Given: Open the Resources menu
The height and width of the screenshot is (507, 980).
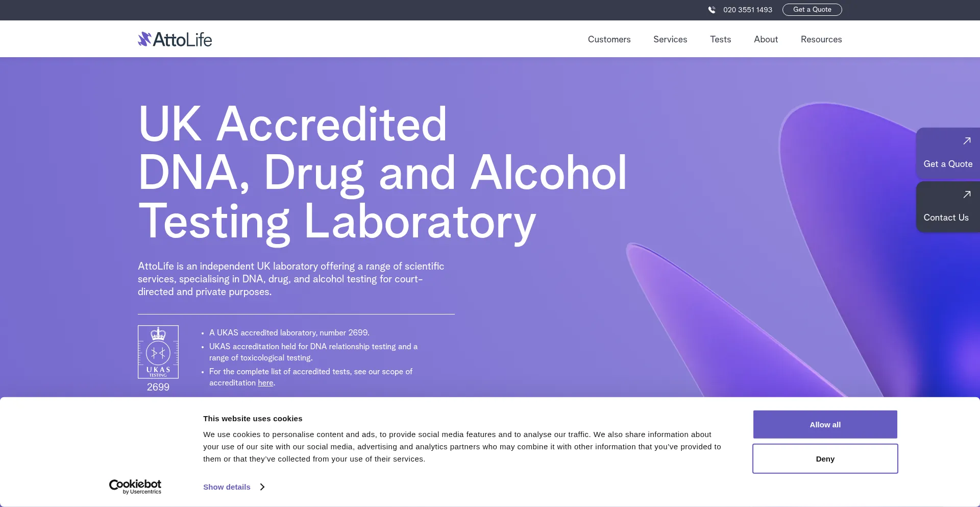Looking at the screenshot, I should tap(821, 39).
